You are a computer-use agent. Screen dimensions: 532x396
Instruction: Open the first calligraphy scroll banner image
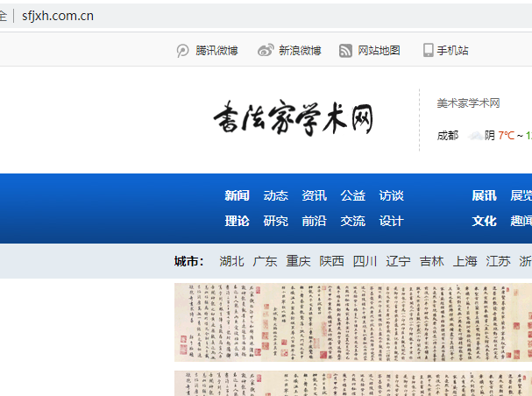352,322
